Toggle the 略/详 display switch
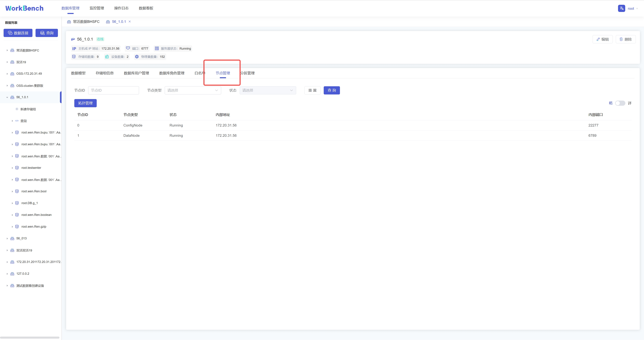The height and width of the screenshot is (340, 644). coord(620,103)
